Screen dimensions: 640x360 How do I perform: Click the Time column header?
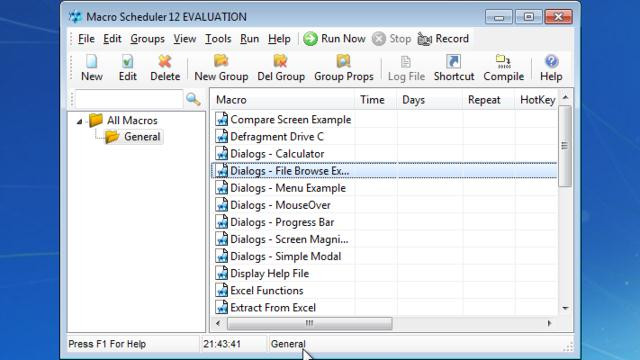pyautogui.click(x=376, y=100)
